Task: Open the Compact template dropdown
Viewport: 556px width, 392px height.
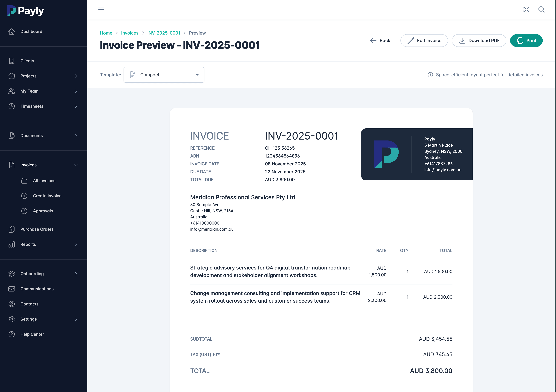Action: 164,75
